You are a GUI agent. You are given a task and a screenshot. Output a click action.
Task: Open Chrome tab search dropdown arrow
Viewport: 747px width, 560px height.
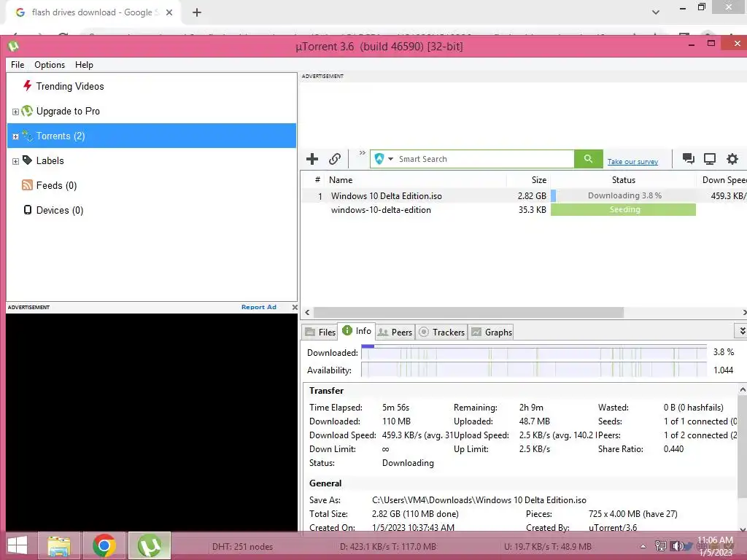coord(656,12)
